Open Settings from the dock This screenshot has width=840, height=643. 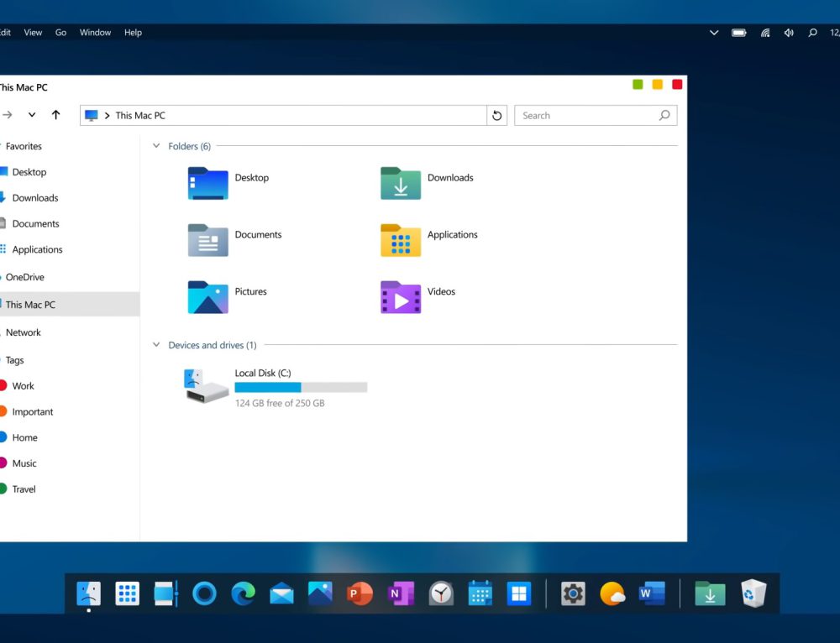coord(573,593)
